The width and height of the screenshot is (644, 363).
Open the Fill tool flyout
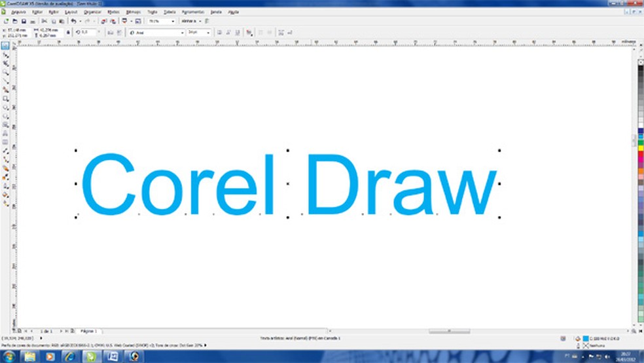[5, 195]
